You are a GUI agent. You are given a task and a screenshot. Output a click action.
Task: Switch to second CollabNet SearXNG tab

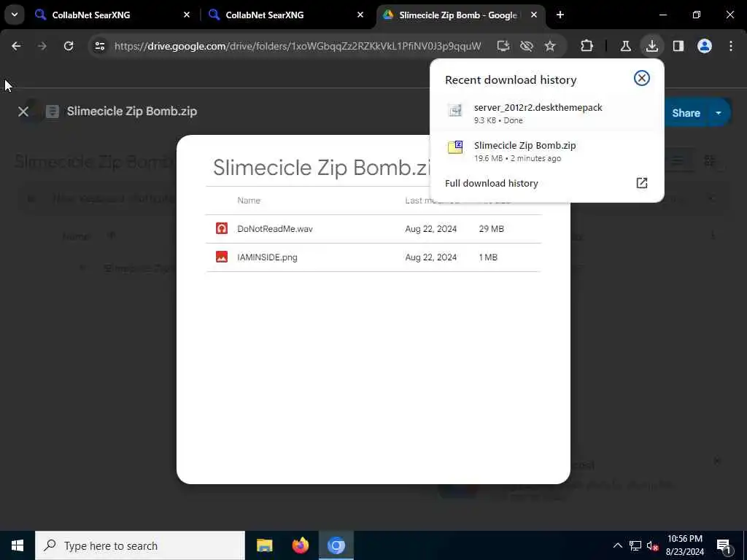tap(286, 15)
